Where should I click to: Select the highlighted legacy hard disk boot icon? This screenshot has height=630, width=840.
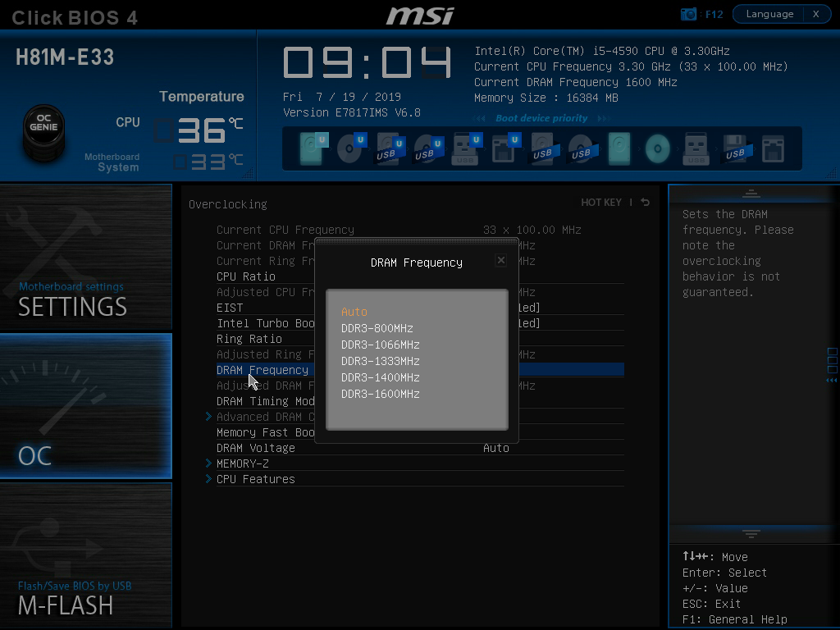tap(619, 148)
